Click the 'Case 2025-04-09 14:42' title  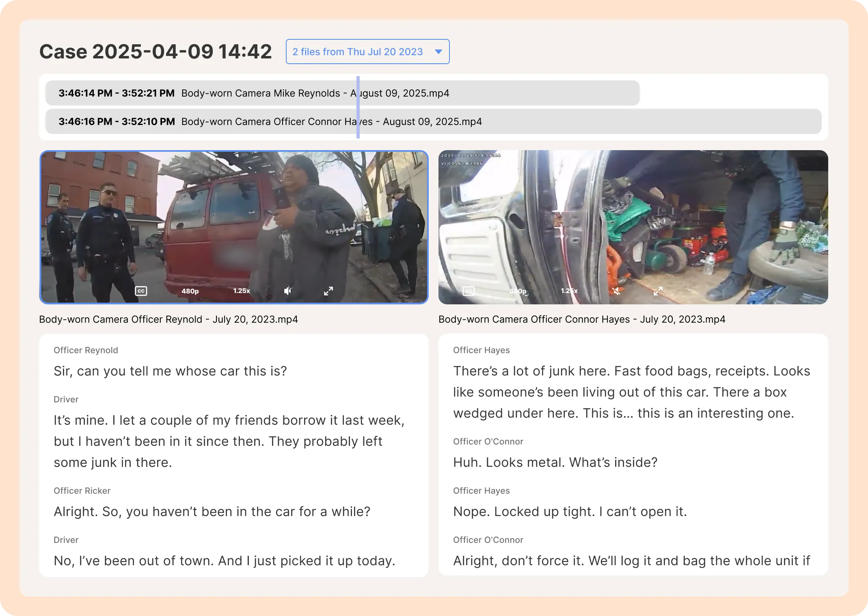[x=155, y=52]
